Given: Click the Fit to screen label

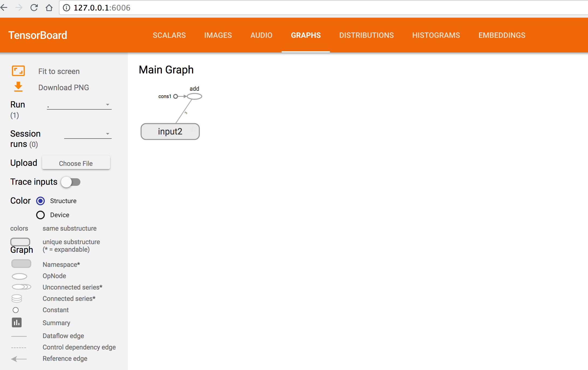Looking at the screenshot, I should 59,71.
